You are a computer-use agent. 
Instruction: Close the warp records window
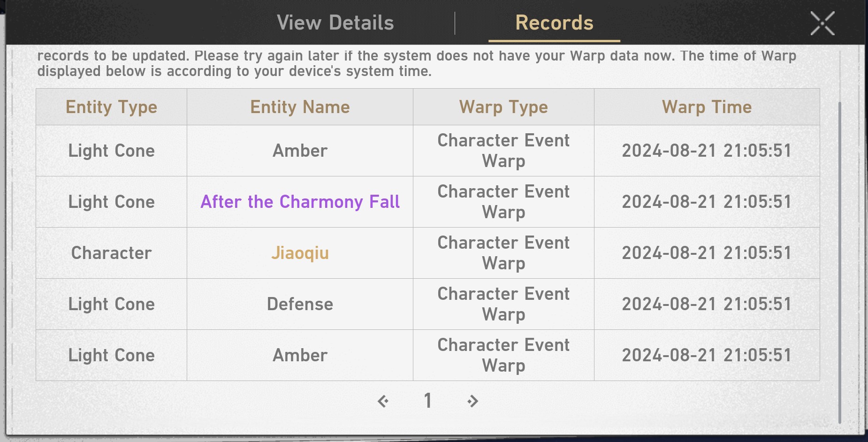tap(822, 23)
